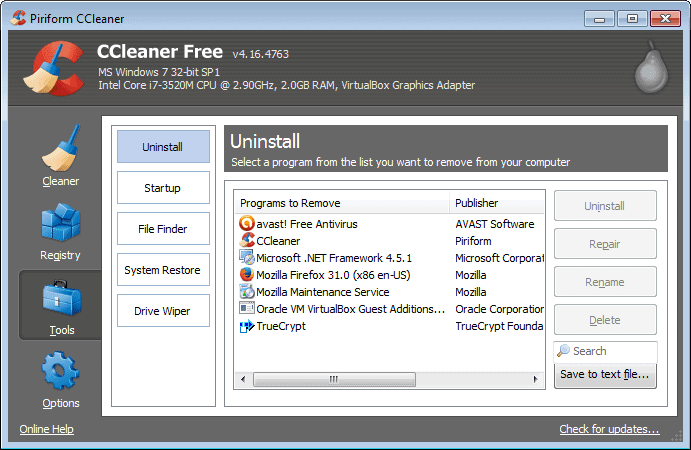Click the CCleaner logo in the header
The width and height of the screenshot is (691, 450).
54,68
